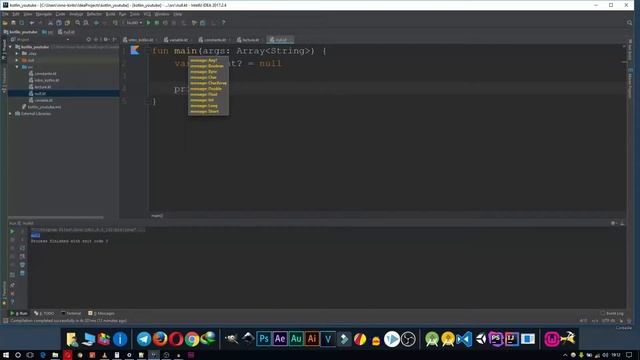Click the Run bottom tool tab
This screenshot has width=640, height=360.
19,313
